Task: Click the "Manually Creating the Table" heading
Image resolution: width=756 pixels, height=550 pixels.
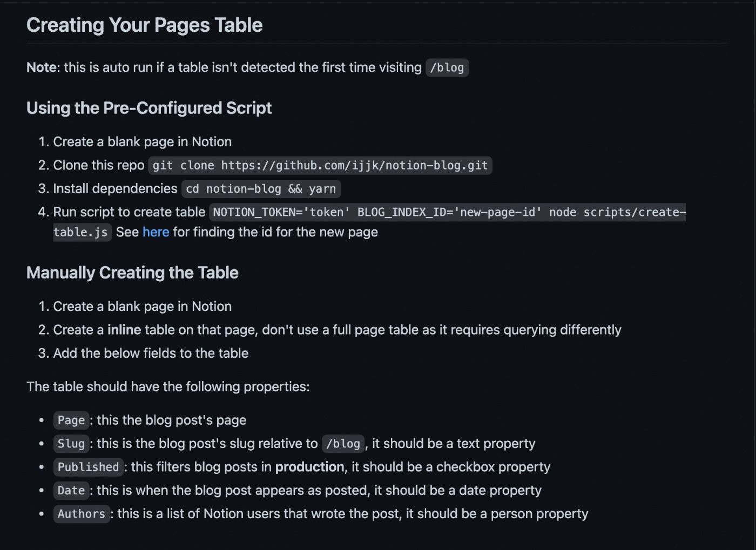Action: [132, 273]
